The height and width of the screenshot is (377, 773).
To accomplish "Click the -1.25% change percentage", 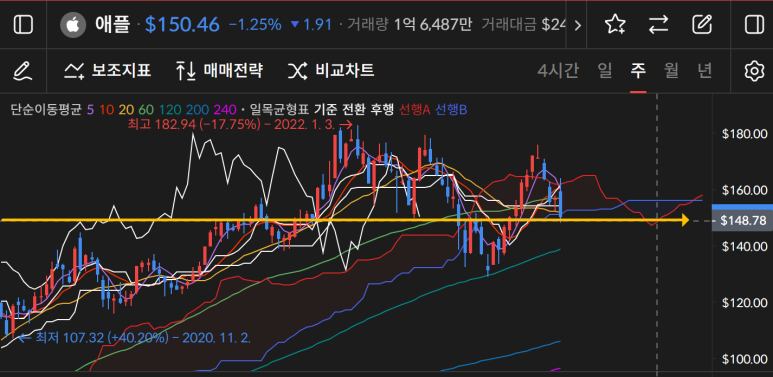I will (255, 25).
